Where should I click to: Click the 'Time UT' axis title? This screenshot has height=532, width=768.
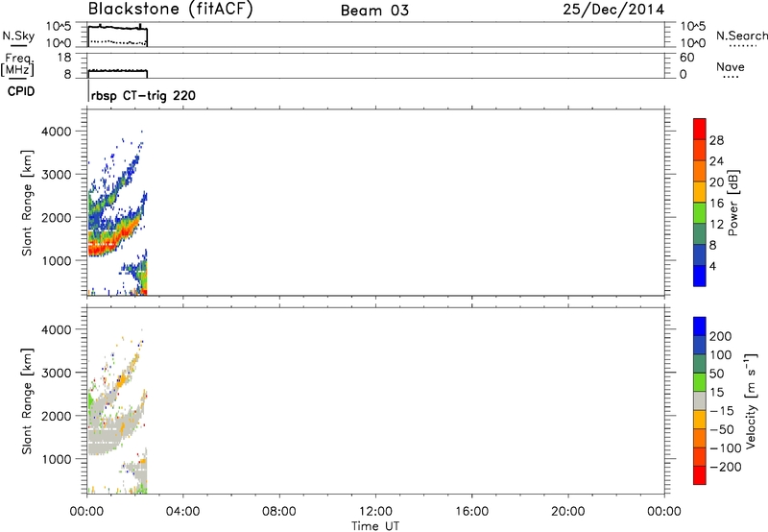point(375,526)
